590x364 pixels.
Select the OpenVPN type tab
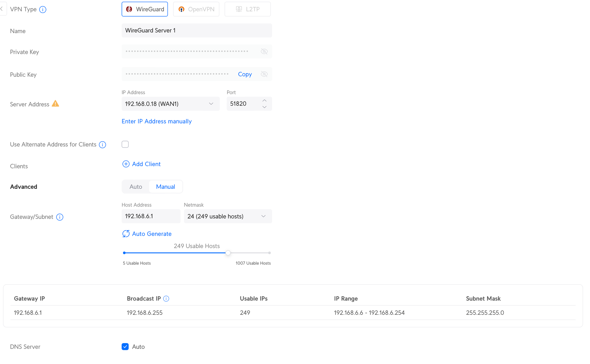(x=196, y=9)
